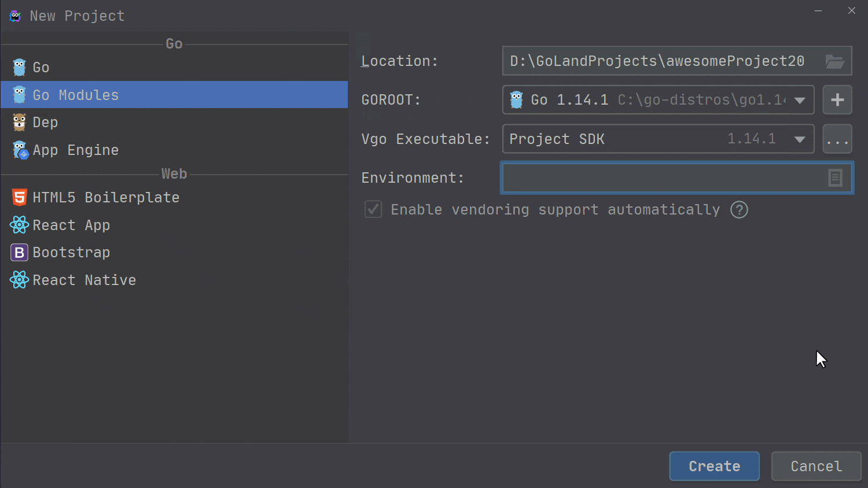Viewport: 868px width, 488px height.
Task: Click the Bootstrap icon
Action: (19, 252)
